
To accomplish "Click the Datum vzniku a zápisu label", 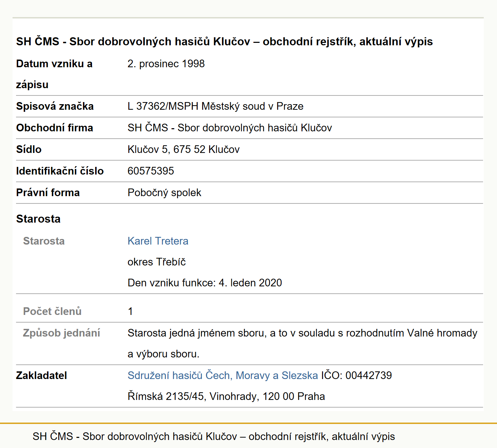I will point(54,74).
